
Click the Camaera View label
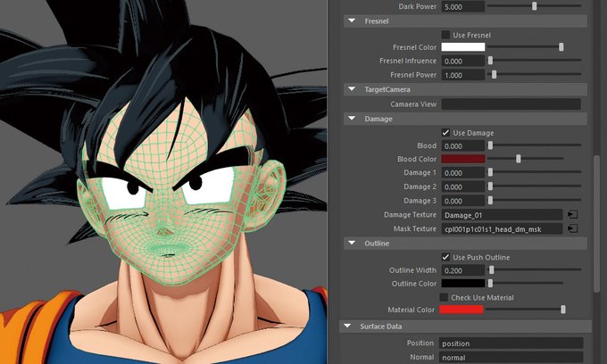click(413, 104)
